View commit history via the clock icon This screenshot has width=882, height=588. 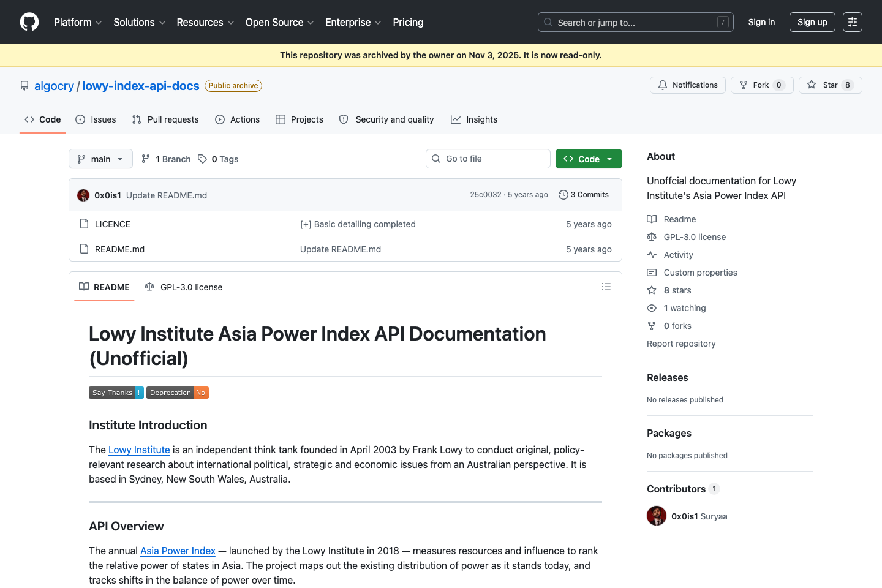pyautogui.click(x=563, y=194)
